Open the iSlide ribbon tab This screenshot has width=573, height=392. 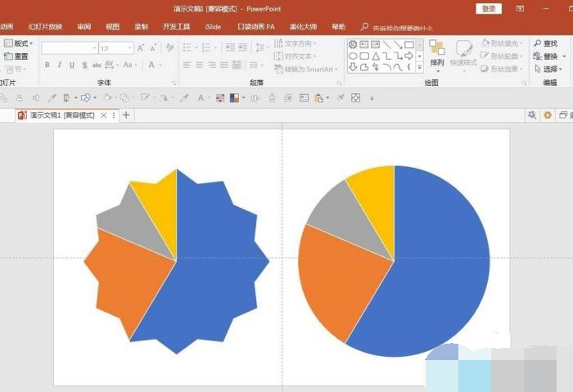tap(213, 27)
